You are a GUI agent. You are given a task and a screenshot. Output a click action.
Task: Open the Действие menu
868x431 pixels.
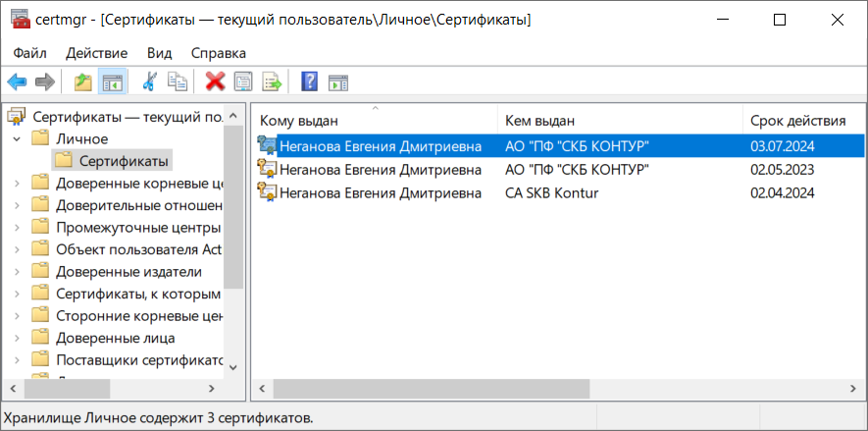point(97,53)
